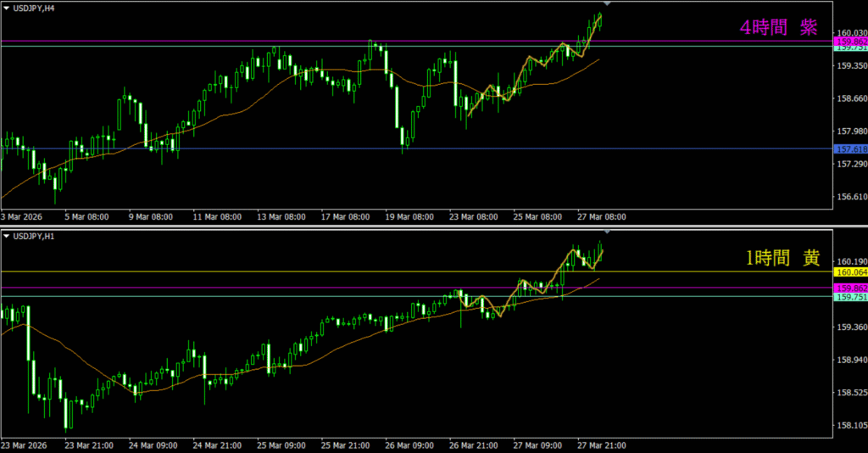Select the yellow 160.064 price tag
Viewport: 868px width, 453px height.
850,272
